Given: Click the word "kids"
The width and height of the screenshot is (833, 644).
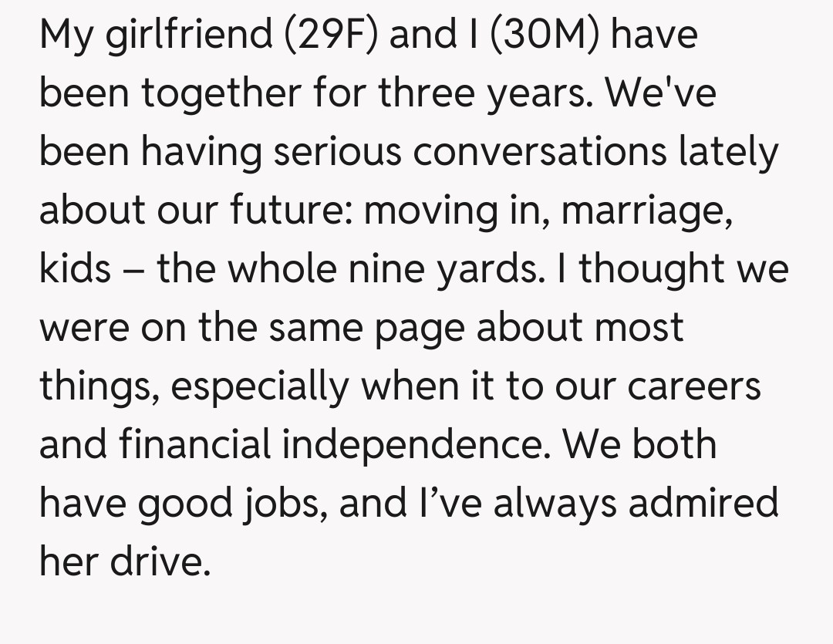Looking at the screenshot, I should [75, 270].
